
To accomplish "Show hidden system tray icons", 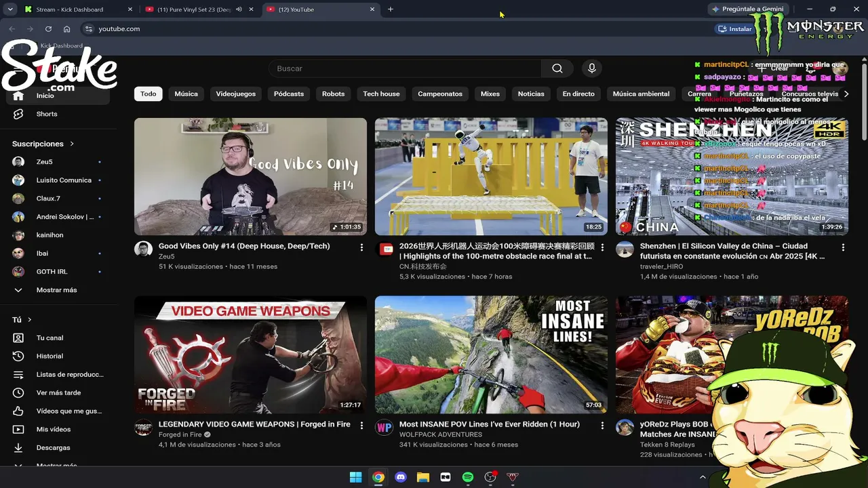I will (703, 477).
